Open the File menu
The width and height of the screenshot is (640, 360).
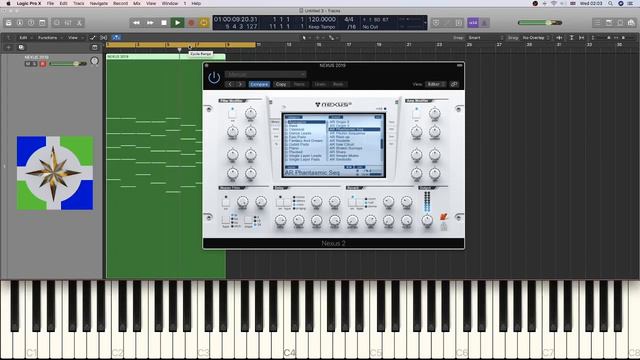pos(50,3)
